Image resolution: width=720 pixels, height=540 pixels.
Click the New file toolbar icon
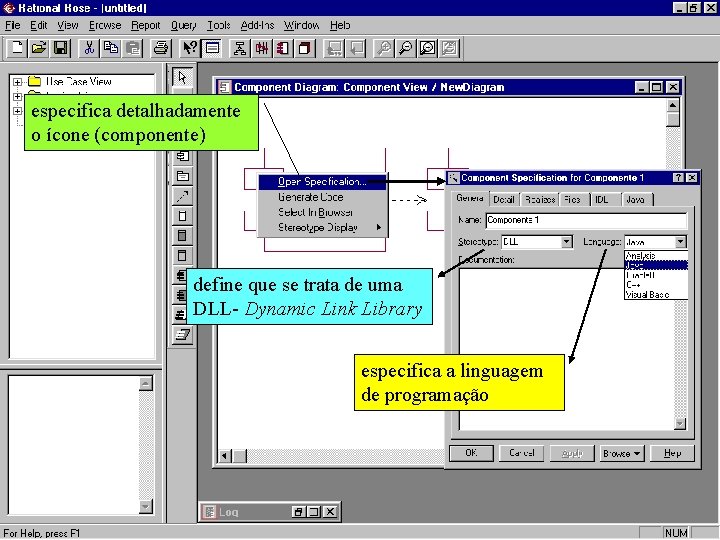click(17, 48)
